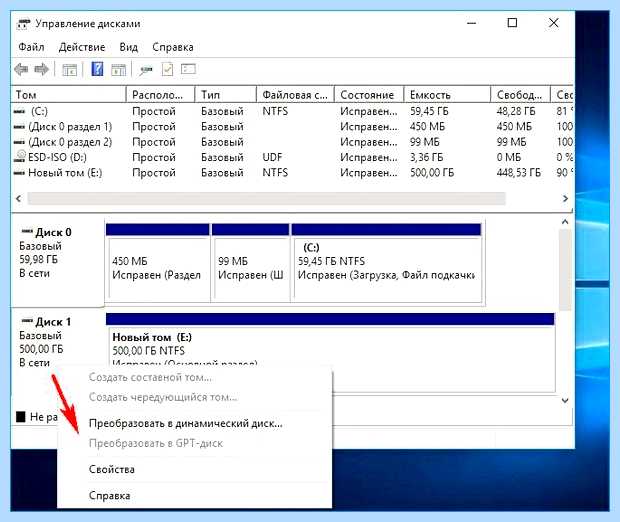Select Свойства in the context menu
Viewport: 620px width, 522px height.
click(x=112, y=469)
